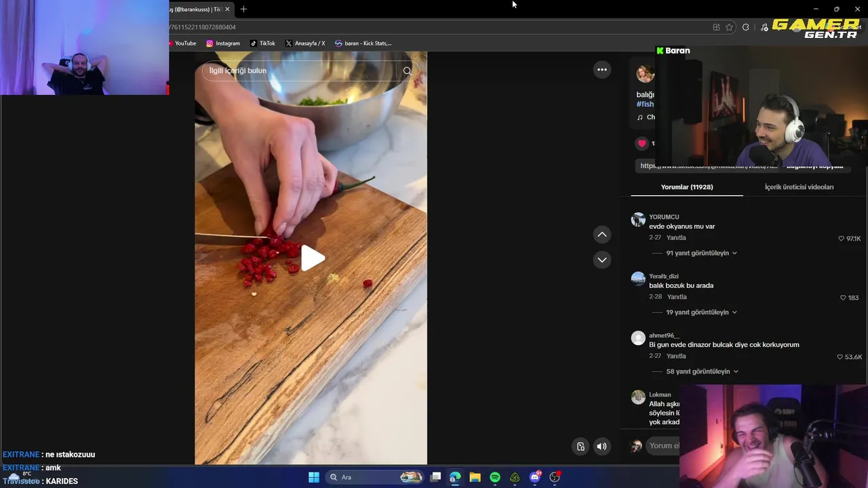Open ahmet96__ commenter avatar
Image resolution: width=868 pixels, height=488 pixels.
(x=638, y=338)
